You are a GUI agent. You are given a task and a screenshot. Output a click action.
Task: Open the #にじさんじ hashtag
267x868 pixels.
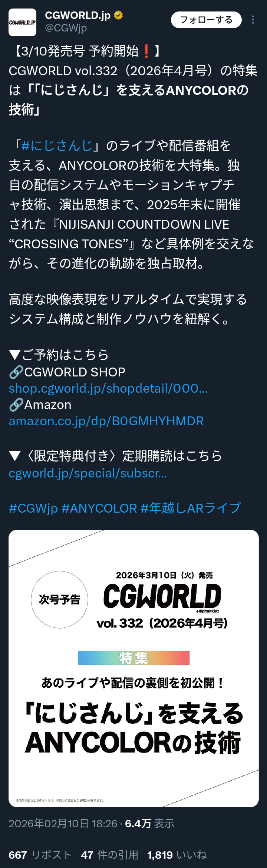(x=57, y=146)
